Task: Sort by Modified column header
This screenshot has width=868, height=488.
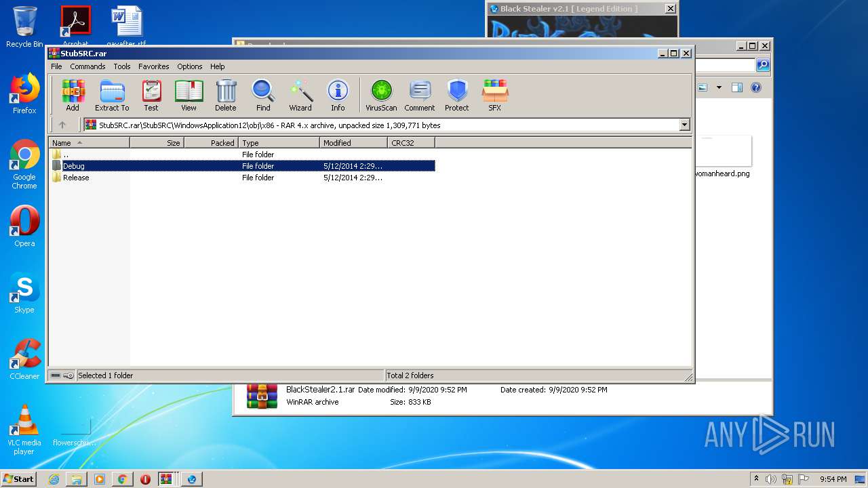Action: [353, 143]
